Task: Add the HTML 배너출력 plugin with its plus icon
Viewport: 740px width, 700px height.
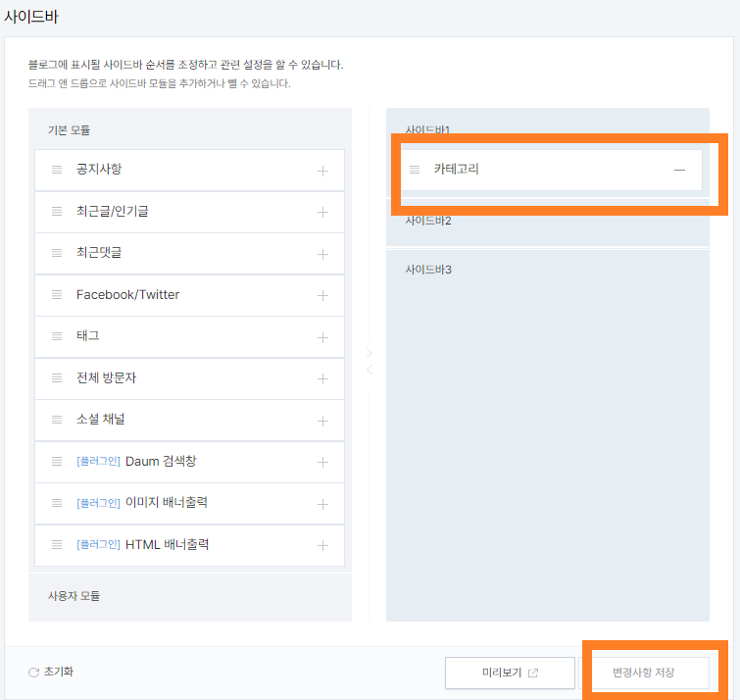Action: (x=322, y=546)
